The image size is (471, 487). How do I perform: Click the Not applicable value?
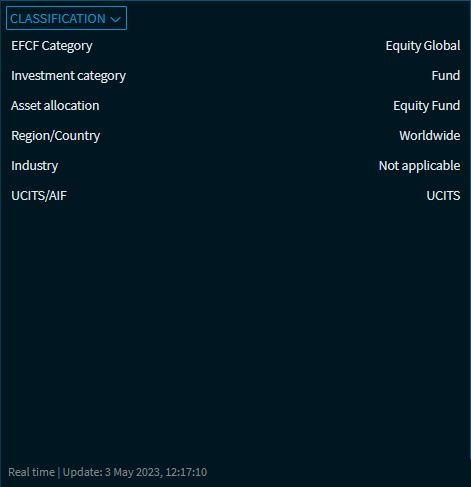click(x=419, y=166)
